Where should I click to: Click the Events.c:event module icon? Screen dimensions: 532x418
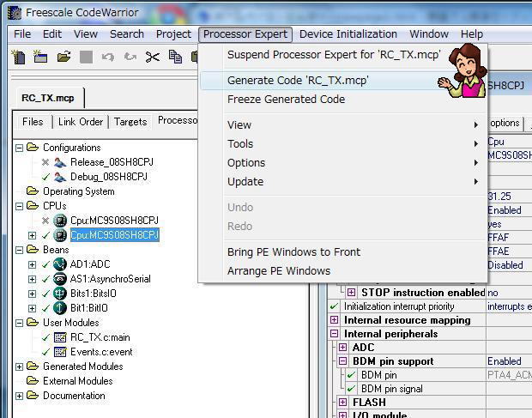point(60,352)
